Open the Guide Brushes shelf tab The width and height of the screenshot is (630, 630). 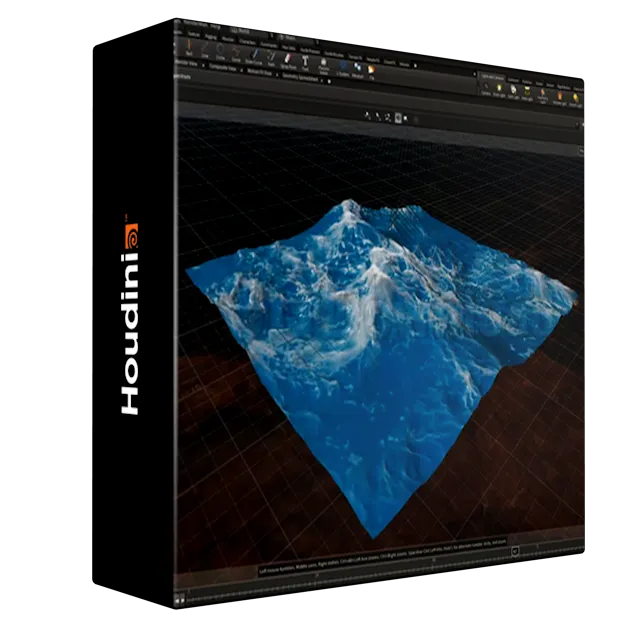pos(334,54)
